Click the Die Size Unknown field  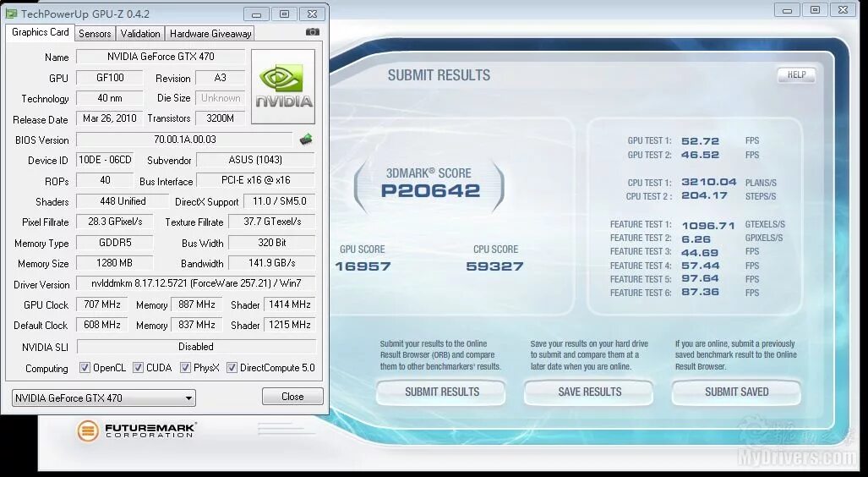click(221, 98)
